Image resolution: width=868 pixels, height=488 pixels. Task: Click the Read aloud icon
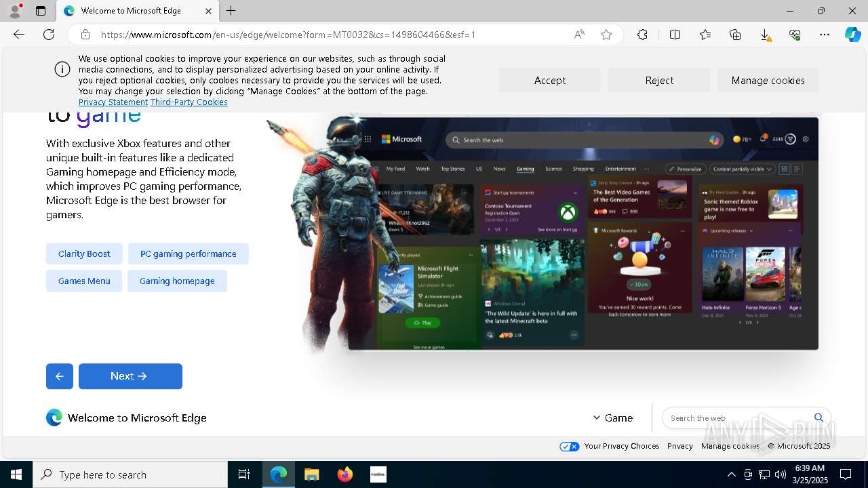tap(579, 35)
